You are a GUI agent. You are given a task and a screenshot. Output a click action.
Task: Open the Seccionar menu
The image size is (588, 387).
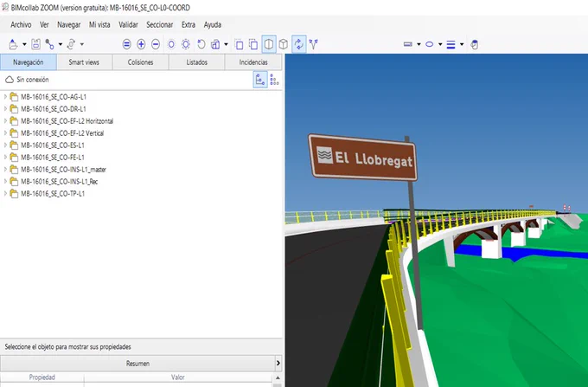point(159,25)
